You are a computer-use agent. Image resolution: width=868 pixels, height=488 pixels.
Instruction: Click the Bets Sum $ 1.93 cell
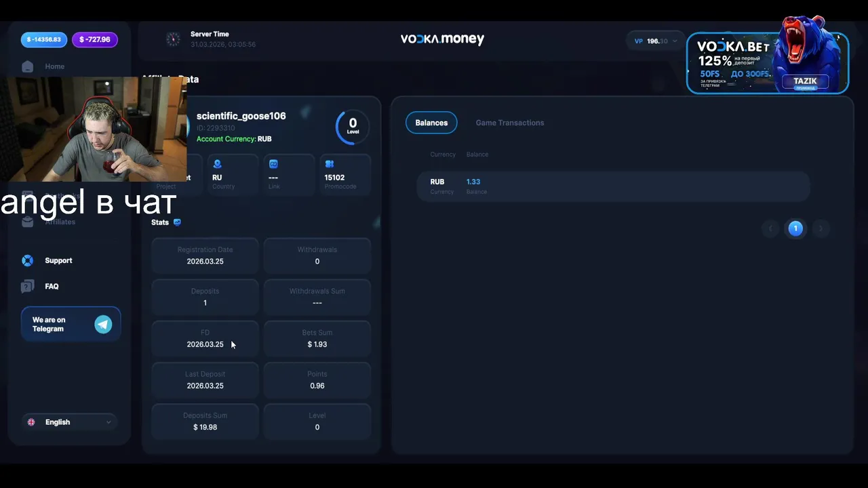coord(317,338)
